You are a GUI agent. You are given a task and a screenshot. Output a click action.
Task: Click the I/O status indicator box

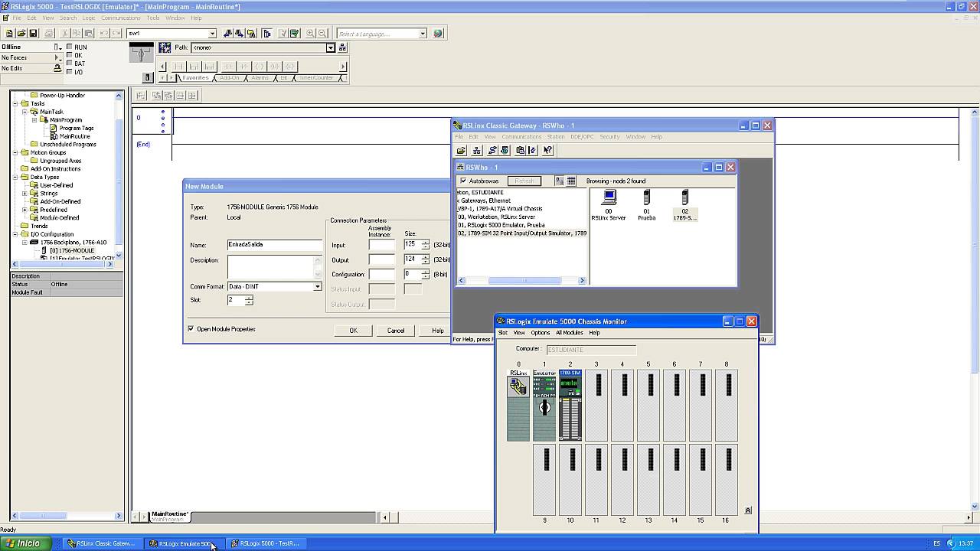click(70, 72)
